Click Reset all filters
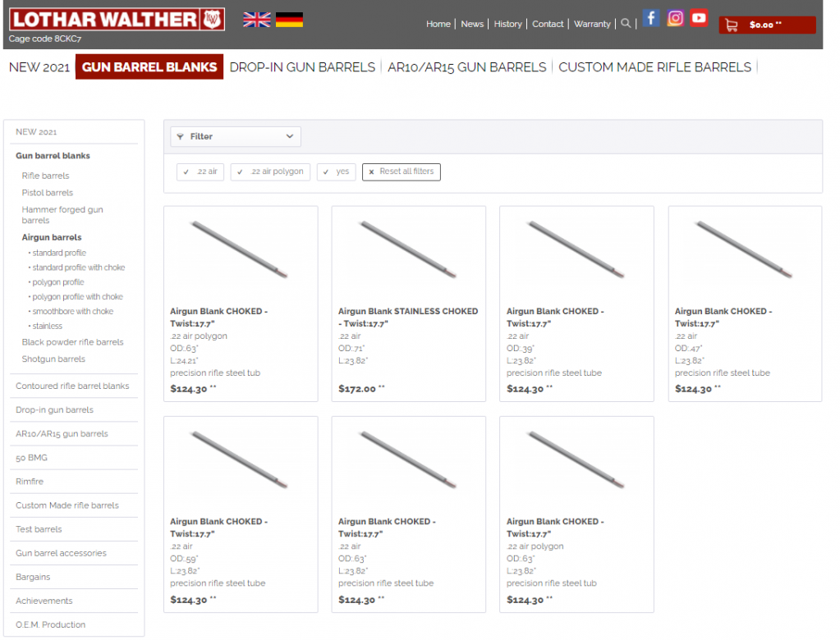Viewport: 840px width, 640px height. (402, 171)
